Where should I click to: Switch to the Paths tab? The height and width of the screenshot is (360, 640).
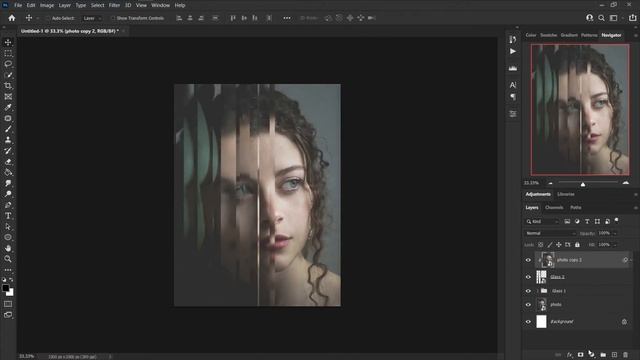pyautogui.click(x=576, y=208)
